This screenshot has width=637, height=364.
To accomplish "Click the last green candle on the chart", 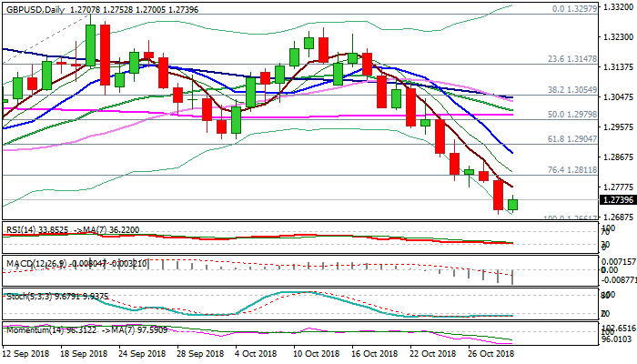I will click(512, 205).
